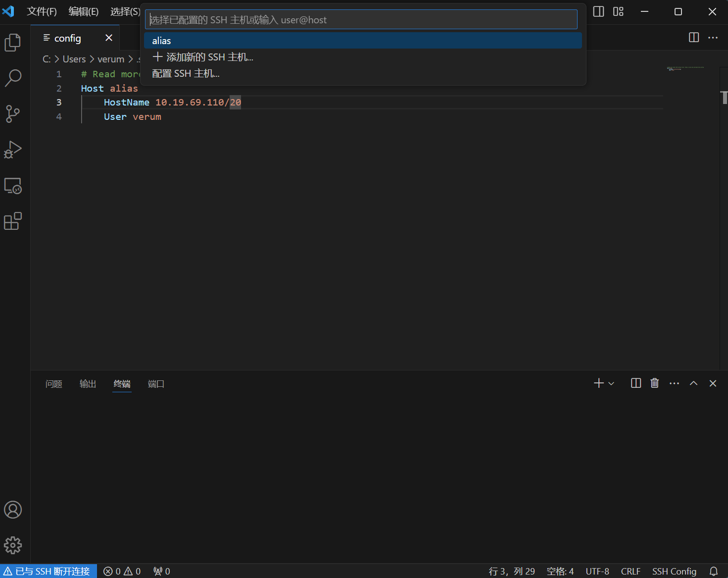This screenshot has width=728, height=578.
Task: Change encoding via UTF-8
Action: [x=597, y=571]
